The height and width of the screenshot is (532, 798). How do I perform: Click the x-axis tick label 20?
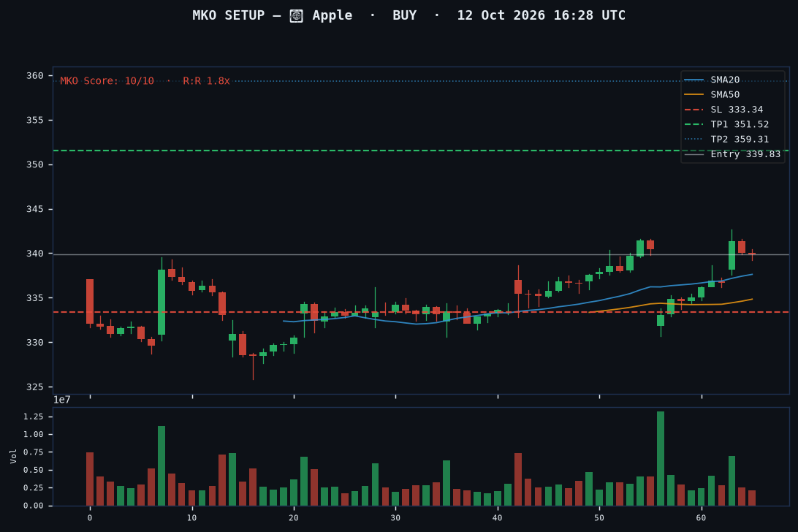click(294, 517)
